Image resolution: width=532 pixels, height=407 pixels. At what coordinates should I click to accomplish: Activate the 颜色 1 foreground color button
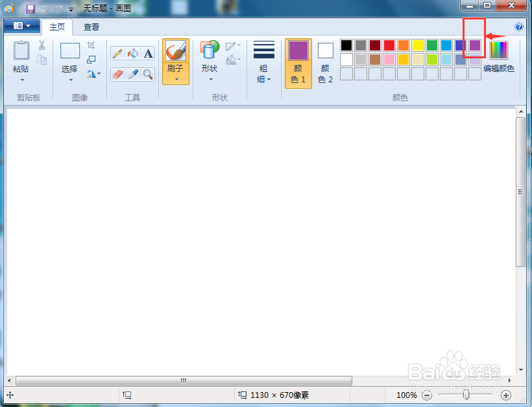click(x=298, y=64)
